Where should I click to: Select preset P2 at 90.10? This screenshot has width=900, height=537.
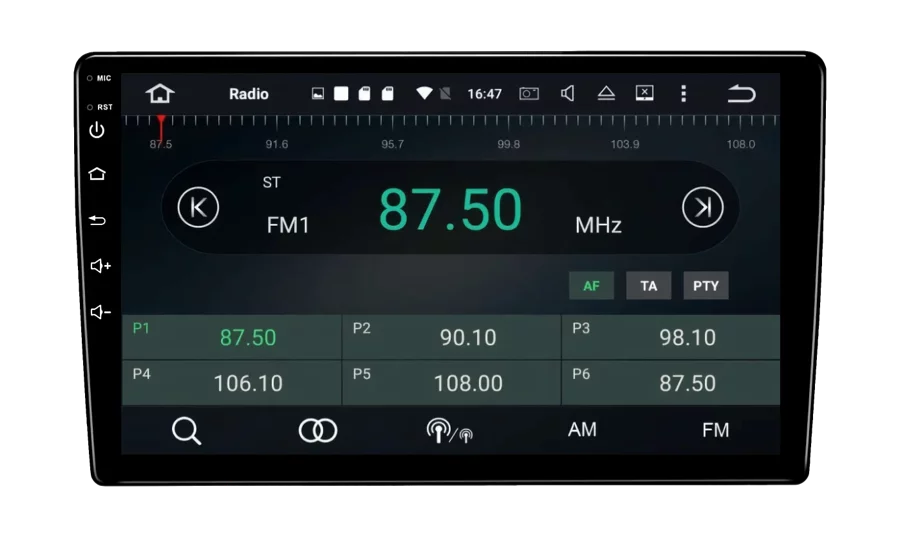point(451,337)
